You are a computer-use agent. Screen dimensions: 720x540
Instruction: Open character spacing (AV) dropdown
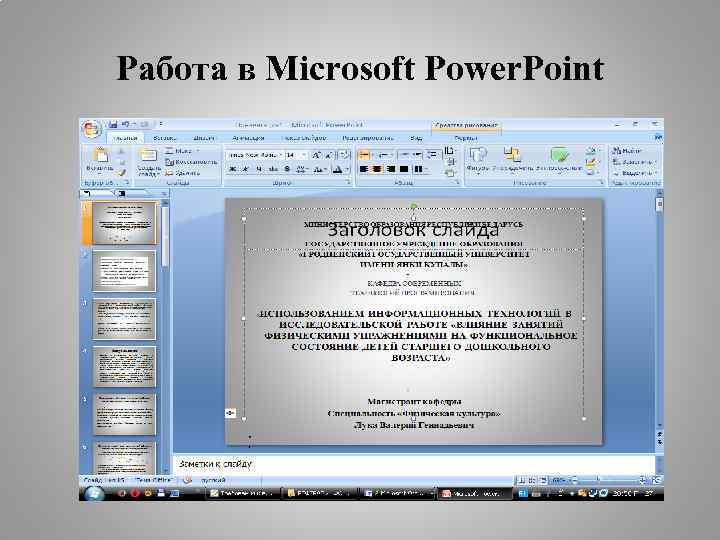(x=303, y=169)
